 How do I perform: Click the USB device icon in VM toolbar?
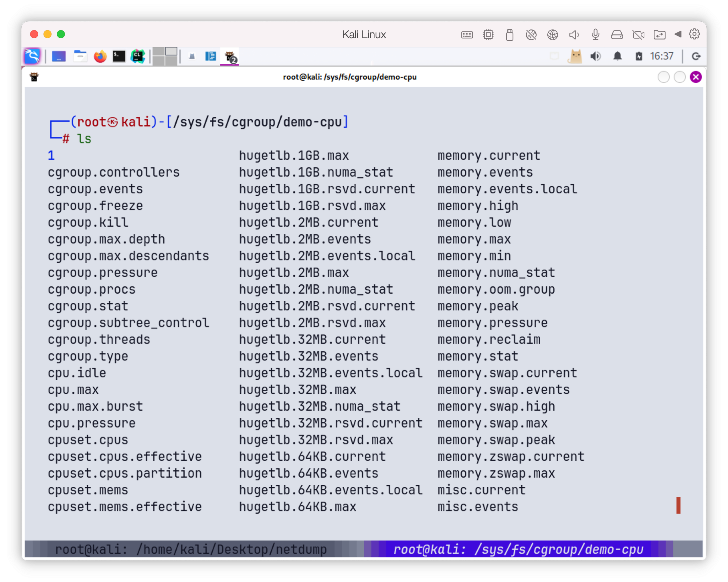pyautogui.click(x=510, y=34)
